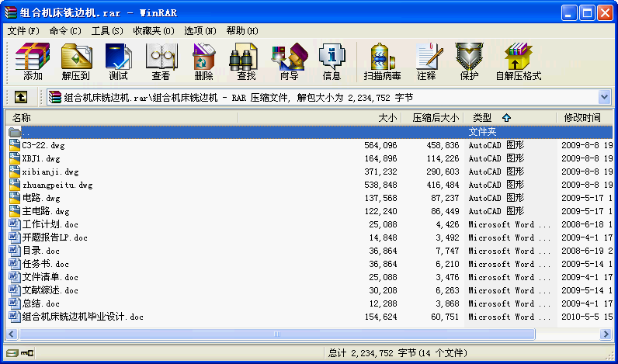Launch the 向导 (Wizard) tool

pyautogui.click(x=289, y=62)
